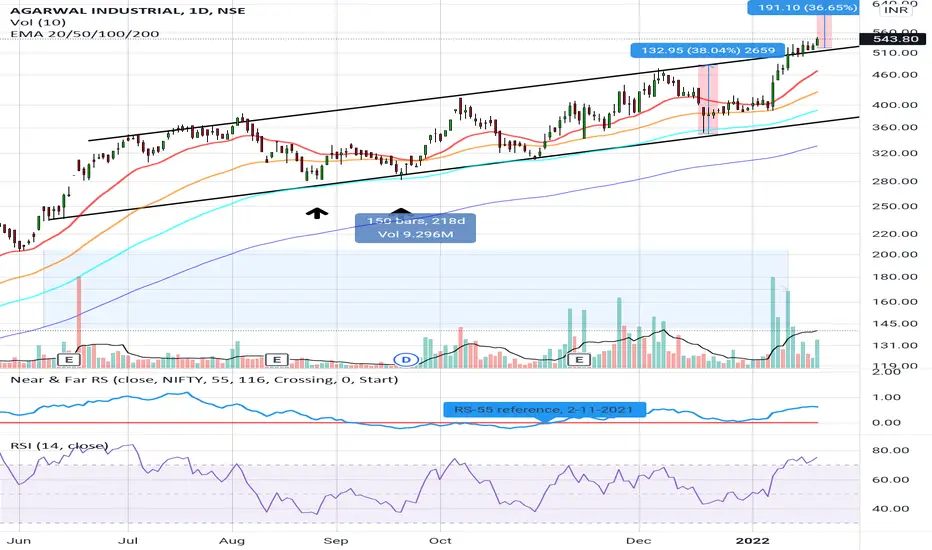The width and height of the screenshot is (932, 550).
Task: Click the 60.00 level on RSI axis
Action: tap(891, 480)
